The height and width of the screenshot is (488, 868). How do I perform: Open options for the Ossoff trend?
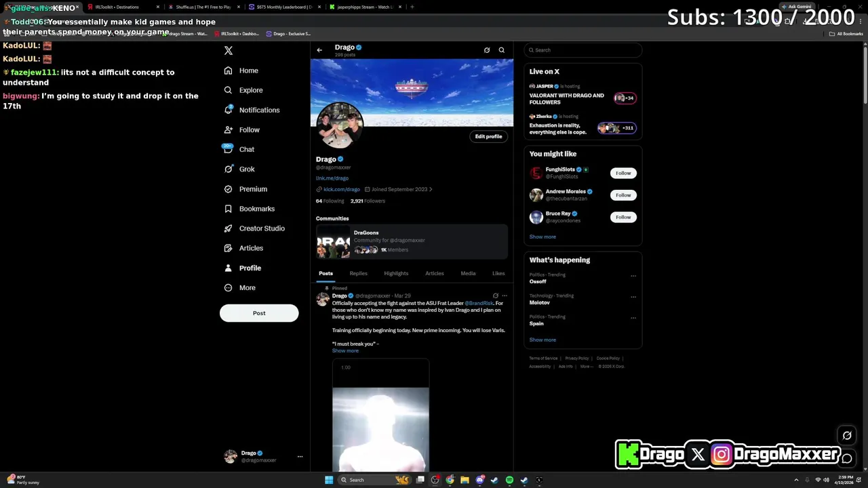[x=633, y=276]
